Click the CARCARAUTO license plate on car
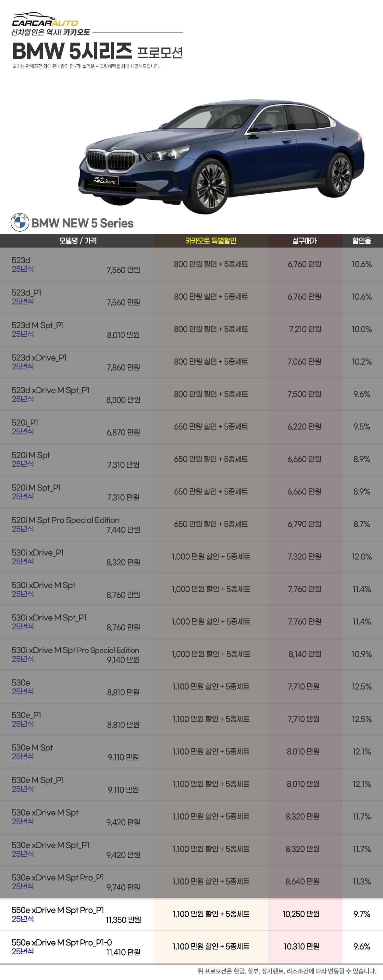 click(x=105, y=181)
